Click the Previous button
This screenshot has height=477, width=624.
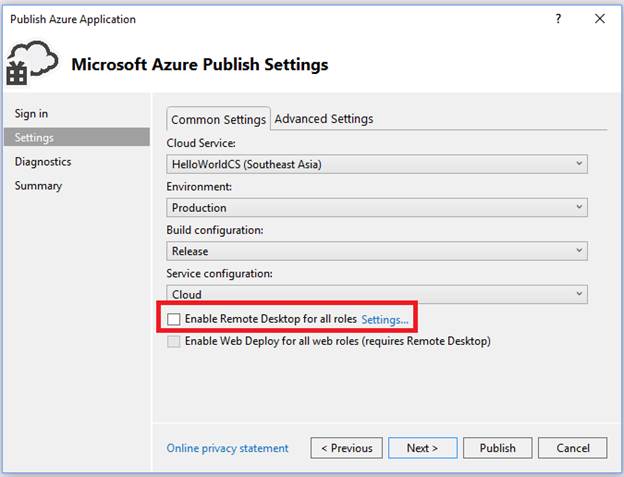pyautogui.click(x=347, y=448)
